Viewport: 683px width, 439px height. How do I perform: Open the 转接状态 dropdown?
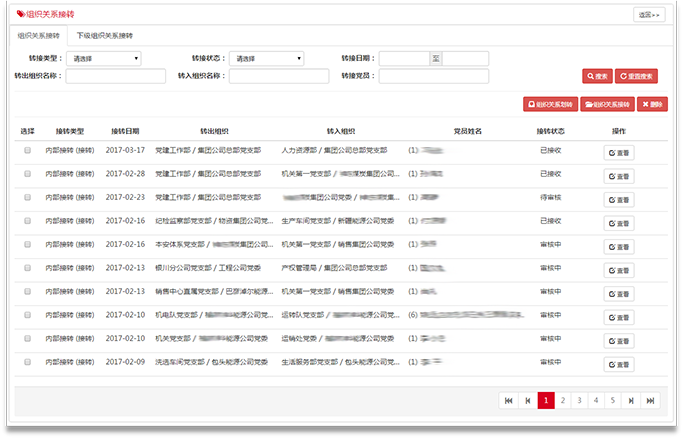coord(267,58)
